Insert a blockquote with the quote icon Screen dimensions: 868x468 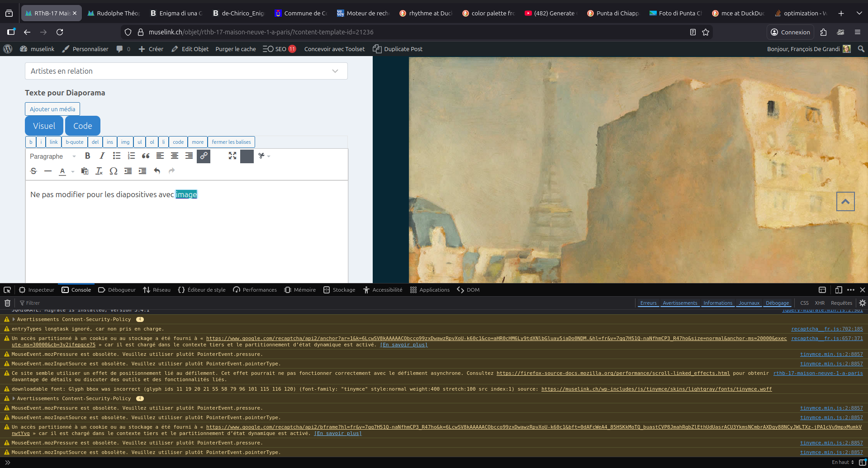click(x=146, y=156)
